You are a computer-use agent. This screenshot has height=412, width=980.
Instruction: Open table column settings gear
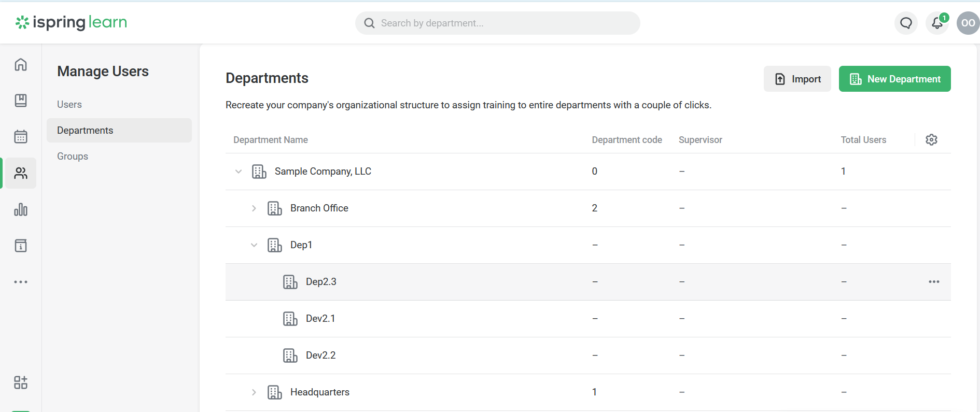931,140
